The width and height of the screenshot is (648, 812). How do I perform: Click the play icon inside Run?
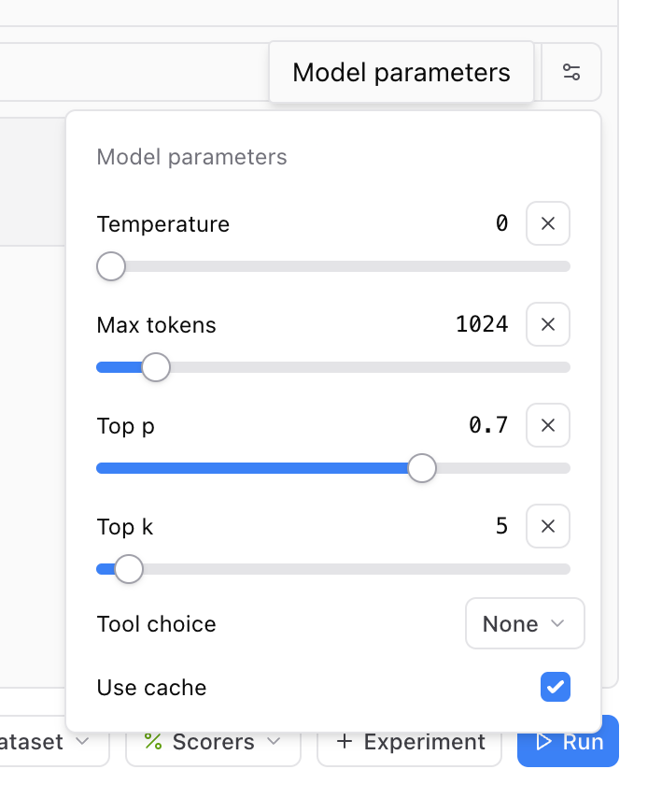coord(545,741)
